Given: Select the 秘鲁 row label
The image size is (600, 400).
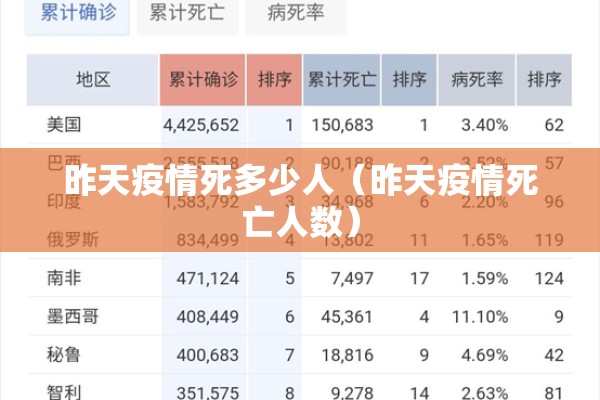Looking at the screenshot, I should click(64, 355).
